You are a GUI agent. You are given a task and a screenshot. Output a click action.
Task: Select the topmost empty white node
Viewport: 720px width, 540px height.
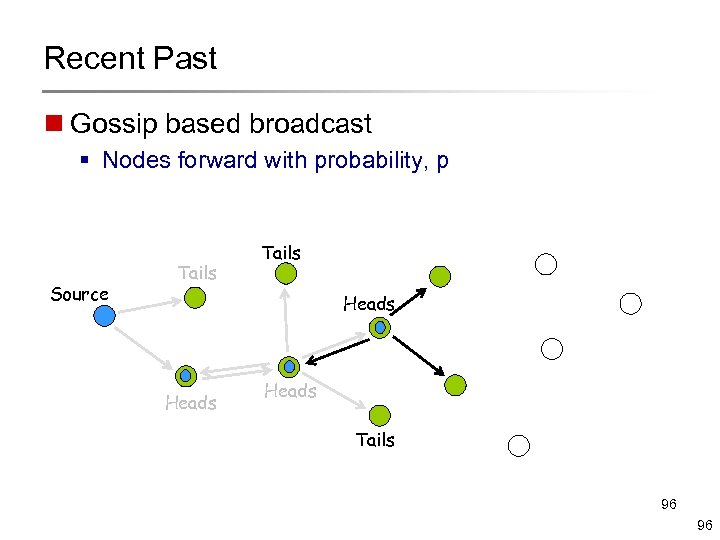click(546, 264)
